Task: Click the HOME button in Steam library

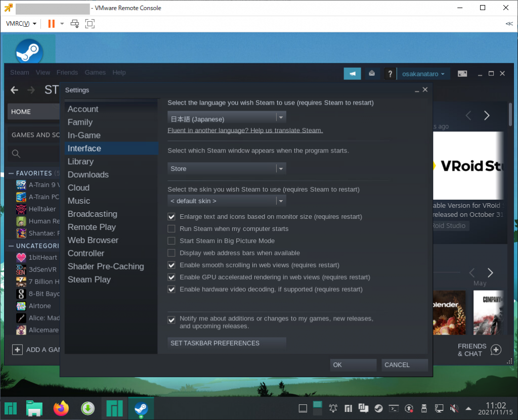Action: click(34, 112)
